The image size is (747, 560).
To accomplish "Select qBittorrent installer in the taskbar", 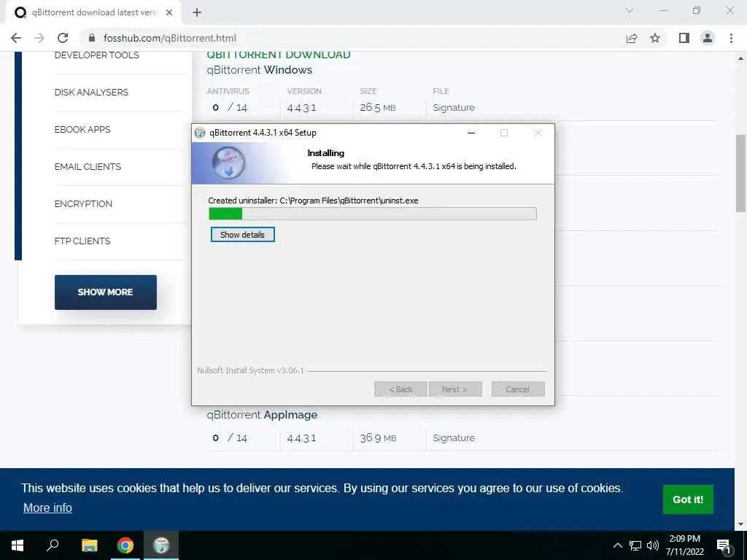I will tap(161, 545).
